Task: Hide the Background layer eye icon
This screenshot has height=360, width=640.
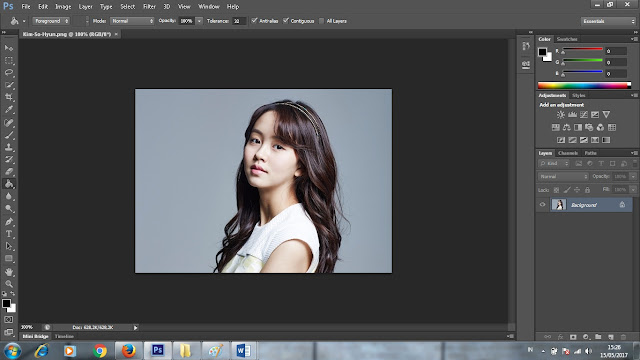Action: pos(542,205)
